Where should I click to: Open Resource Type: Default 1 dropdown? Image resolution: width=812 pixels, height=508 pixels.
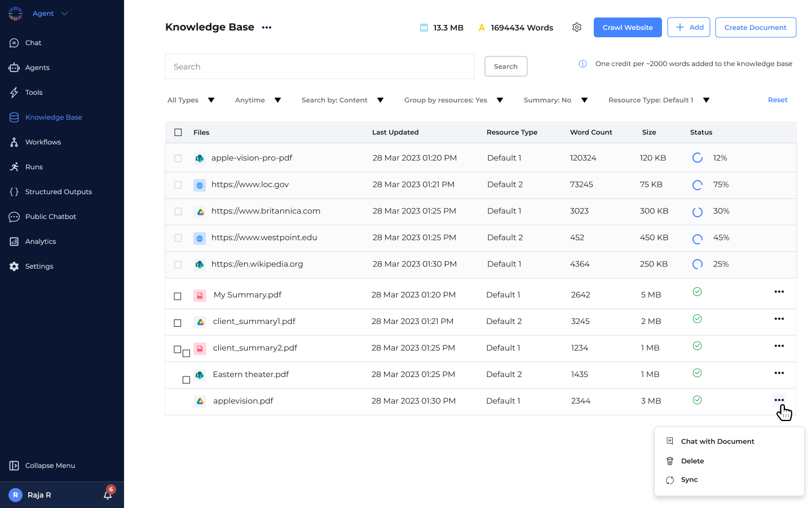click(659, 100)
